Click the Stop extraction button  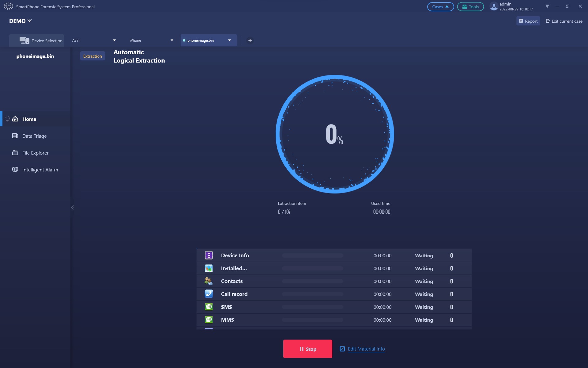click(307, 349)
